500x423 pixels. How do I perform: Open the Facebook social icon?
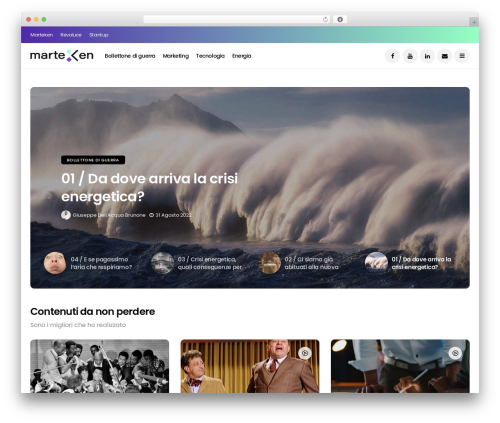[393, 56]
